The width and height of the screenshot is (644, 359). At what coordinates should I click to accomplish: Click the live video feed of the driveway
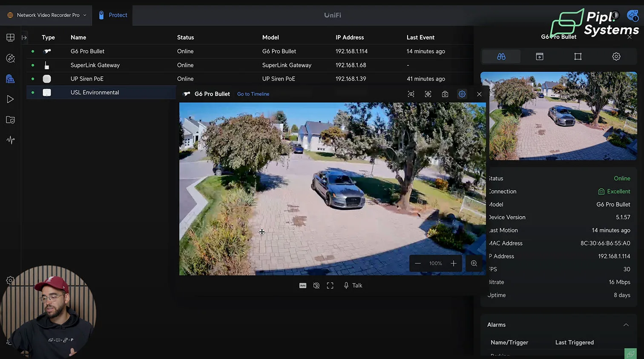pyautogui.click(x=332, y=189)
